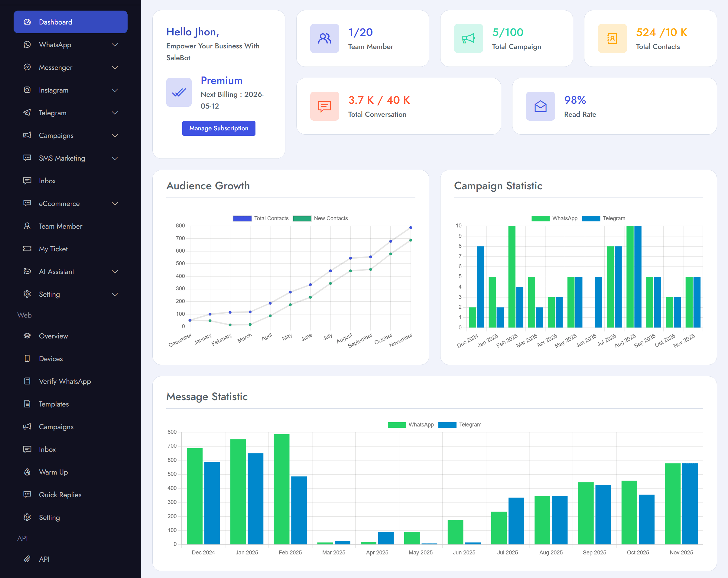The image size is (728, 578).
Task: Click the Devices phone icon
Action: point(27,358)
